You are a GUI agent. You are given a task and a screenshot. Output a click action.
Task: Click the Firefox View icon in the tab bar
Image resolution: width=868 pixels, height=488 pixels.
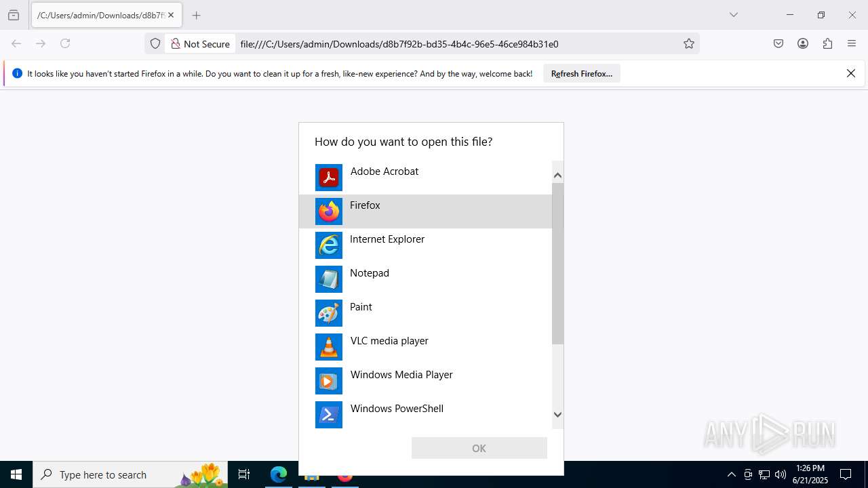(x=14, y=15)
